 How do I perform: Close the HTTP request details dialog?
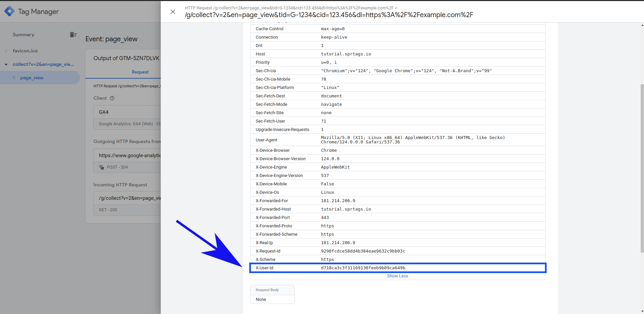pyautogui.click(x=173, y=11)
